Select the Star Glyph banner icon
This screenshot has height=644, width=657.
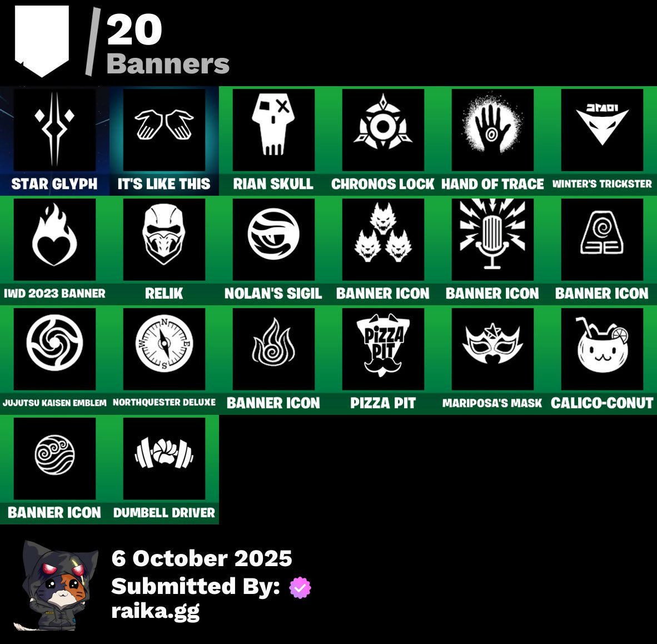click(54, 130)
